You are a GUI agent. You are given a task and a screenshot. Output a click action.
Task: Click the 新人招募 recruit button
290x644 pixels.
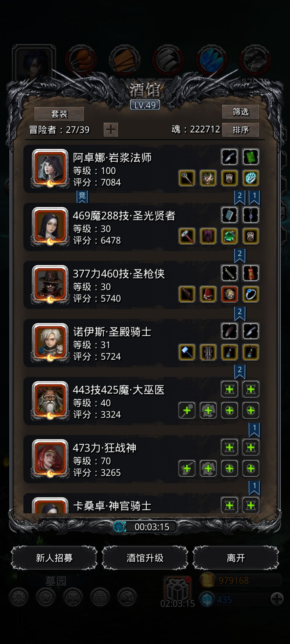coord(54,558)
